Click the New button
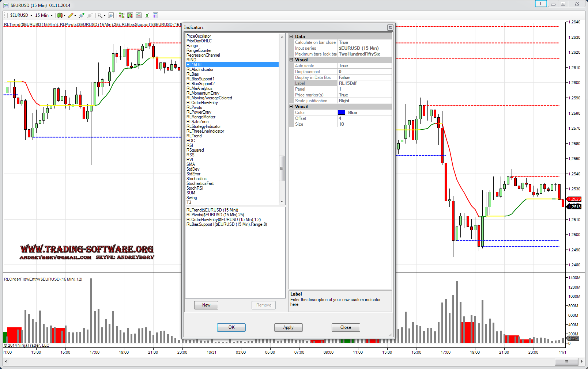Image resolution: width=588 pixels, height=369 pixels. click(x=206, y=305)
